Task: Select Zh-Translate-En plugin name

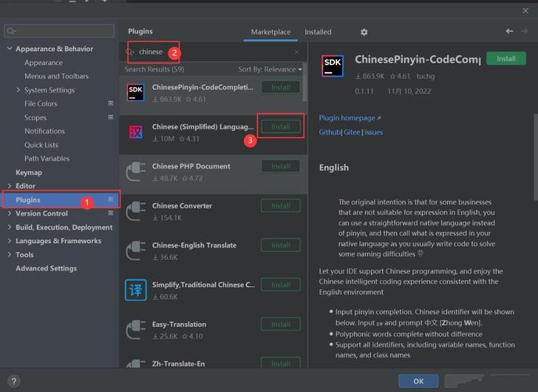Action: click(x=179, y=364)
